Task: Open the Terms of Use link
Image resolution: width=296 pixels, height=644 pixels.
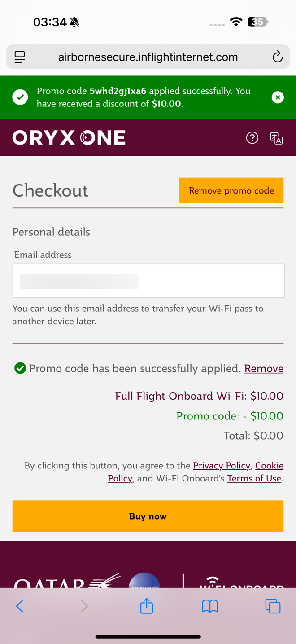Action: [x=254, y=478]
